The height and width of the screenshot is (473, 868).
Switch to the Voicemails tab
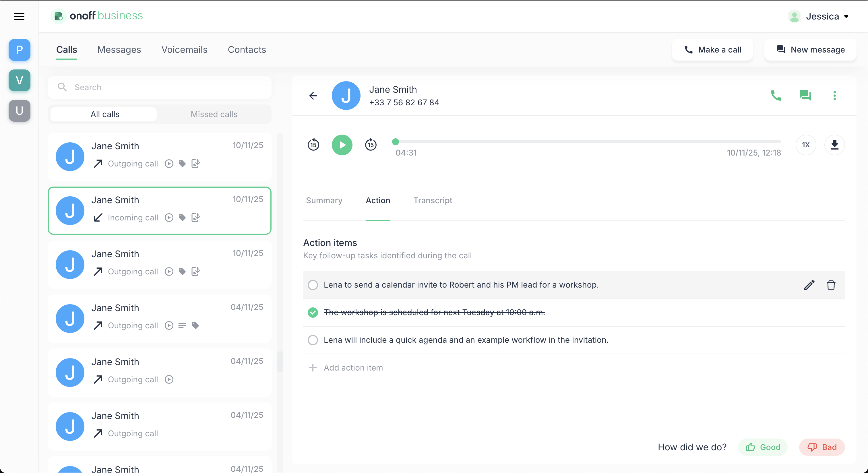coord(184,50)
